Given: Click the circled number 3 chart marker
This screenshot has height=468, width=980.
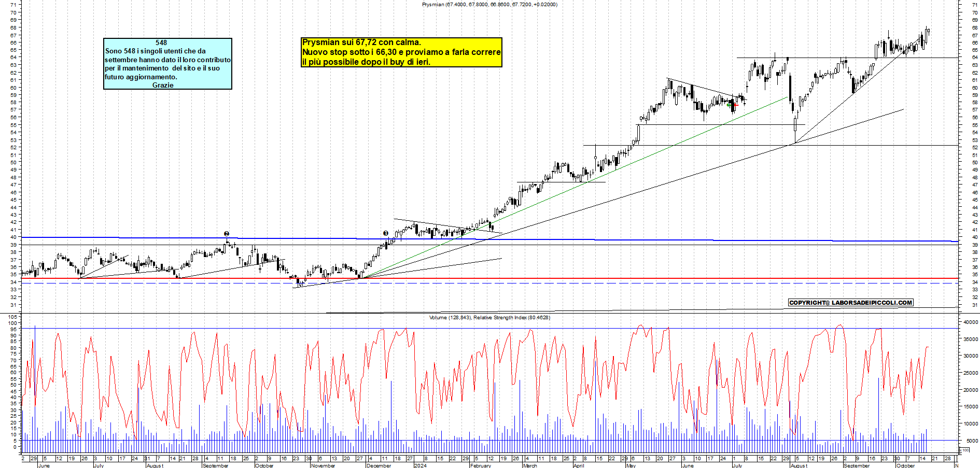Looking at the screenshot, I should click(x=386, y=233).
